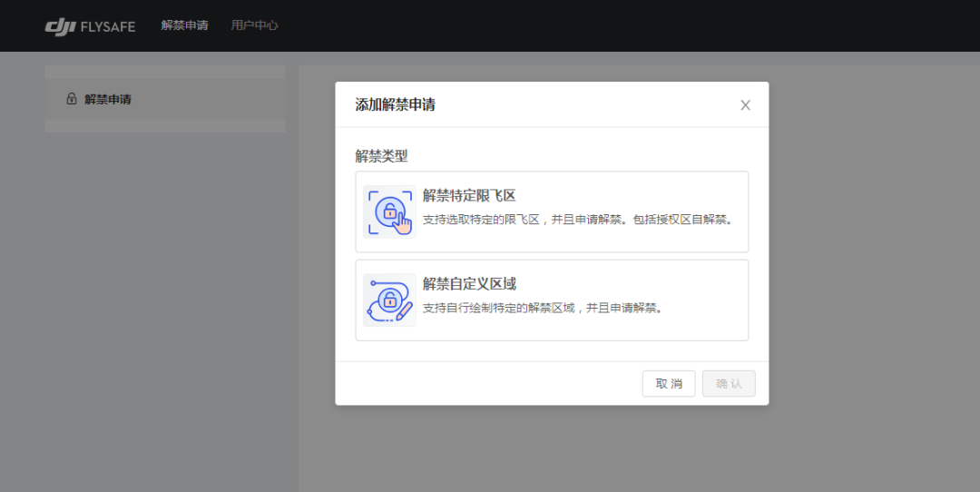This screenshot has width=980, height=492.
Task: Click the DJI FlySafe logo
Action: 90,27
